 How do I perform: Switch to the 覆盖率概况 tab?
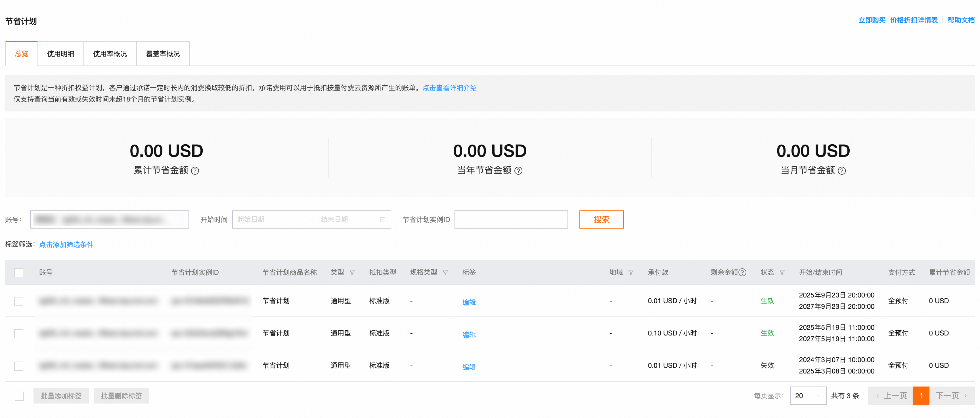point(163,54)
